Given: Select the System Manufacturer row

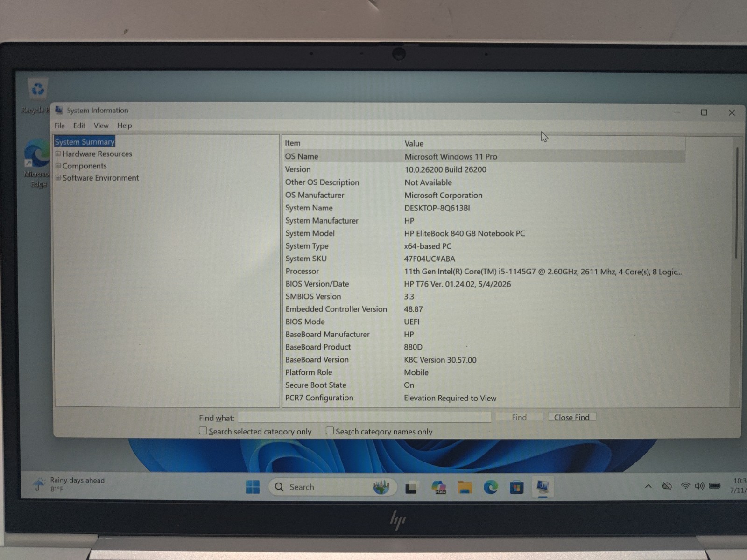Looking at the screenshot, I should 484,220.
